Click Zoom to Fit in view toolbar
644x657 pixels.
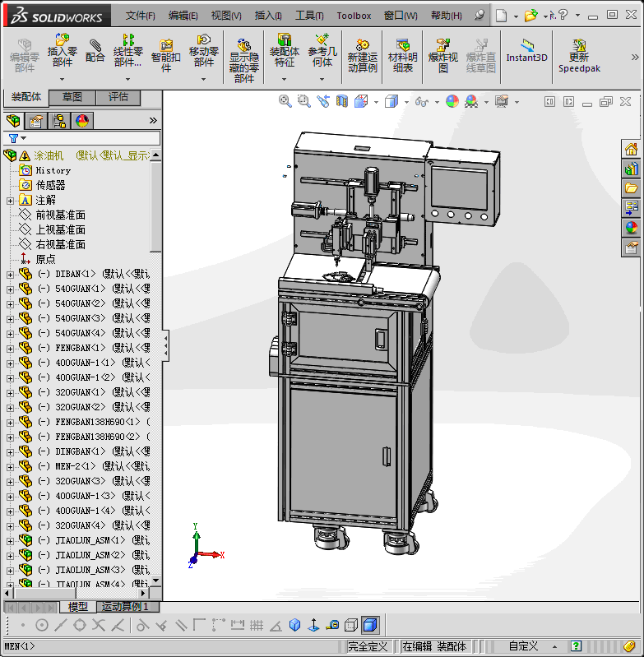click(285, 101)
